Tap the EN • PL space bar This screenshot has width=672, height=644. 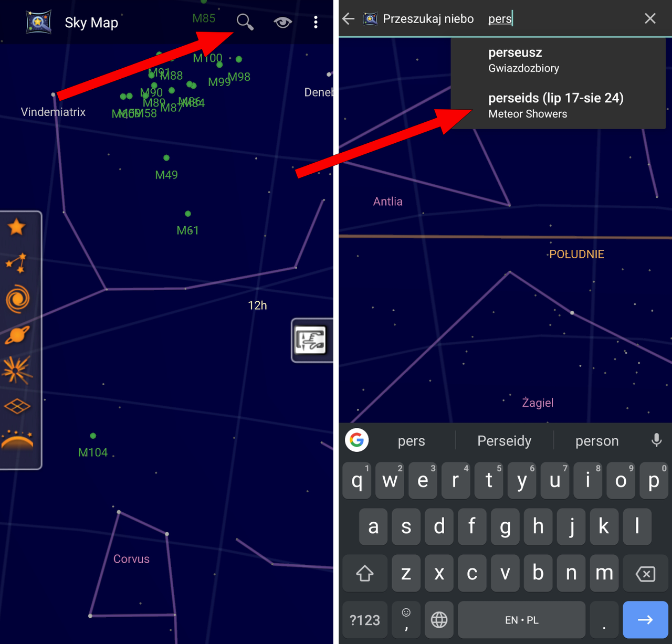(x=522, y=620)
